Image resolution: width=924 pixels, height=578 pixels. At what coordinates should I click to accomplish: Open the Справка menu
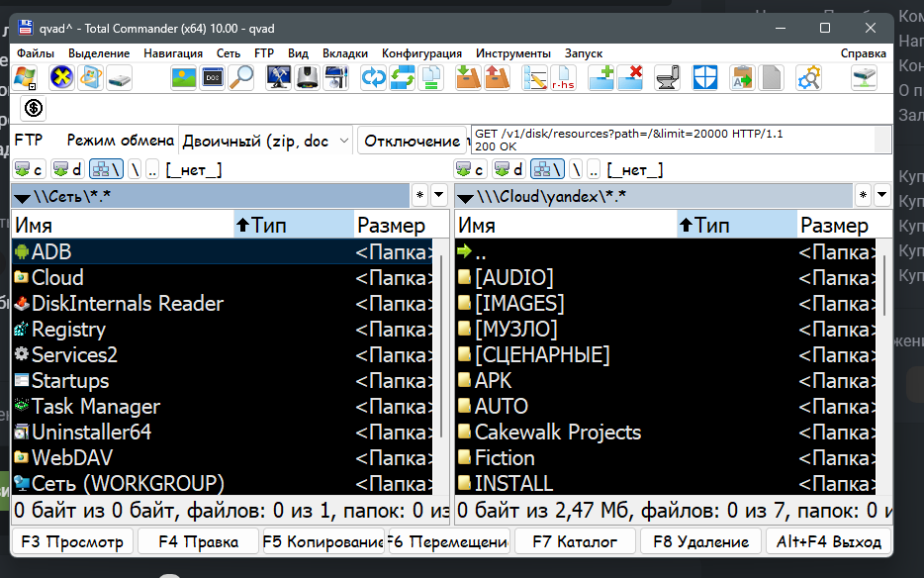864,53
